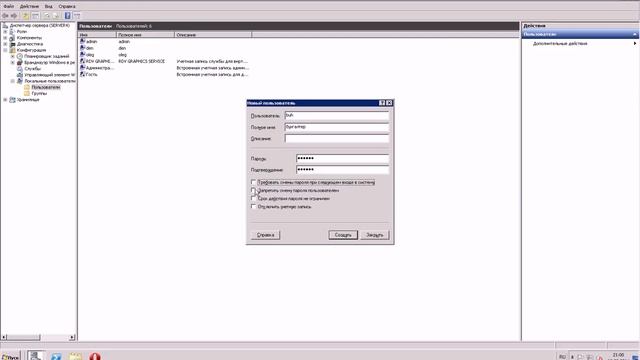Collapse the Пользователи section in Actions pane
This screenshot has width=640, height=360.
[635, 34]
